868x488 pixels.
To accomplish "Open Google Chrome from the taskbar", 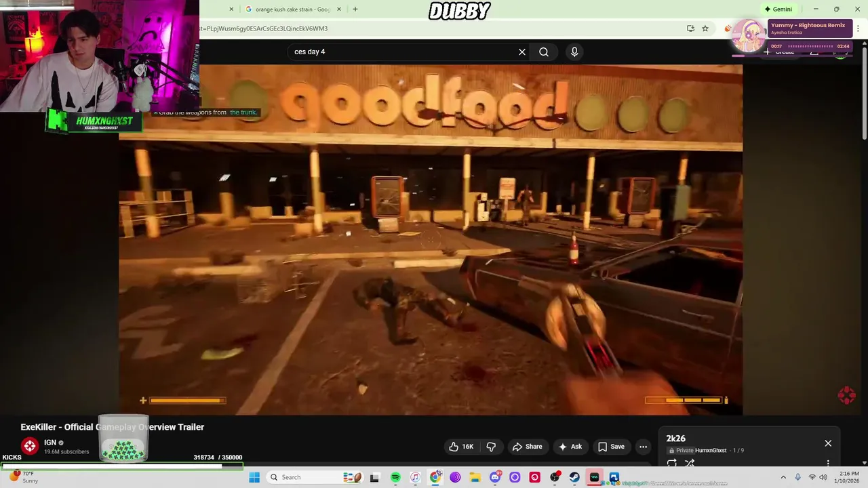I will [435, 477].
